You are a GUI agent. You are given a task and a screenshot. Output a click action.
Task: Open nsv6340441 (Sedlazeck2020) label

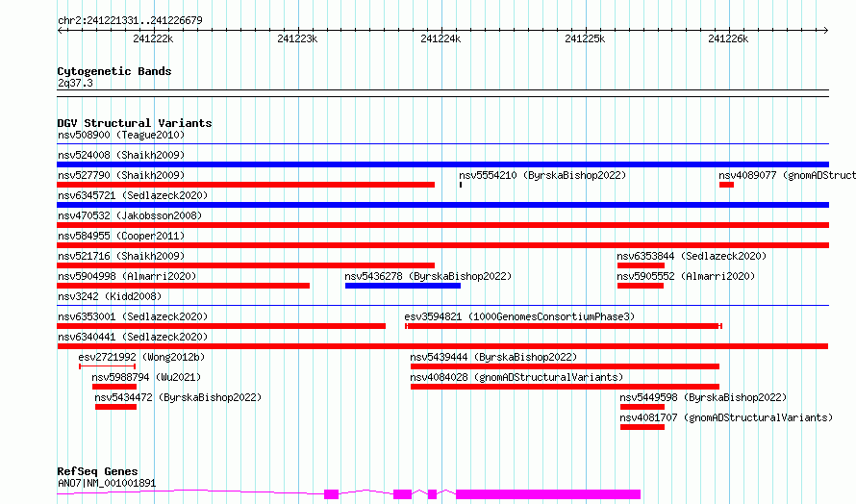coord(133,337)
